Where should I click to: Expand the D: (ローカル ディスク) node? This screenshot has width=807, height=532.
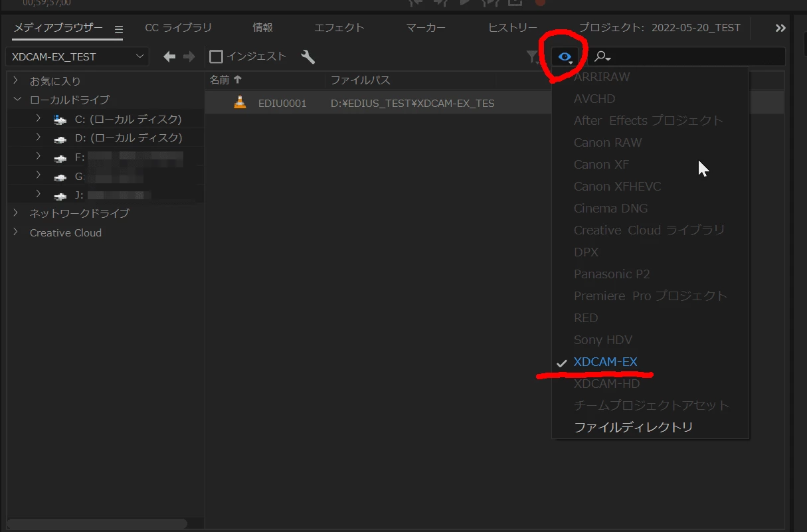[39, 137]
